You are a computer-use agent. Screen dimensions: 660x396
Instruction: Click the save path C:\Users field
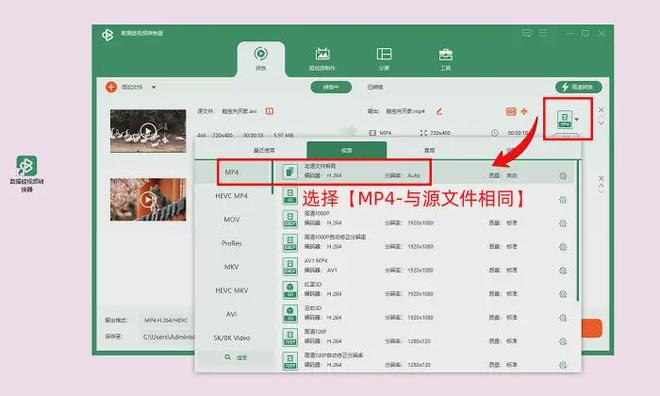[168, 337]
